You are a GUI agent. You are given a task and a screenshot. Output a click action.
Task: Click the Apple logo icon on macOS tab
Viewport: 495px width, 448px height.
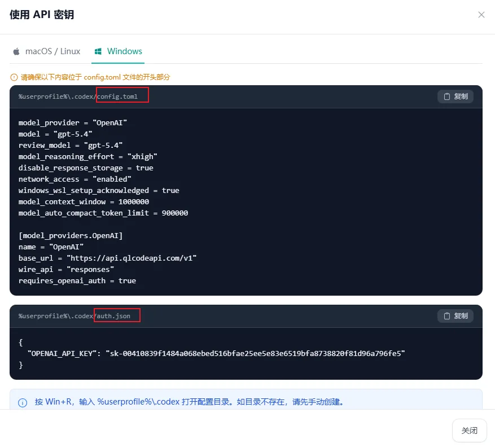point(16,51)
